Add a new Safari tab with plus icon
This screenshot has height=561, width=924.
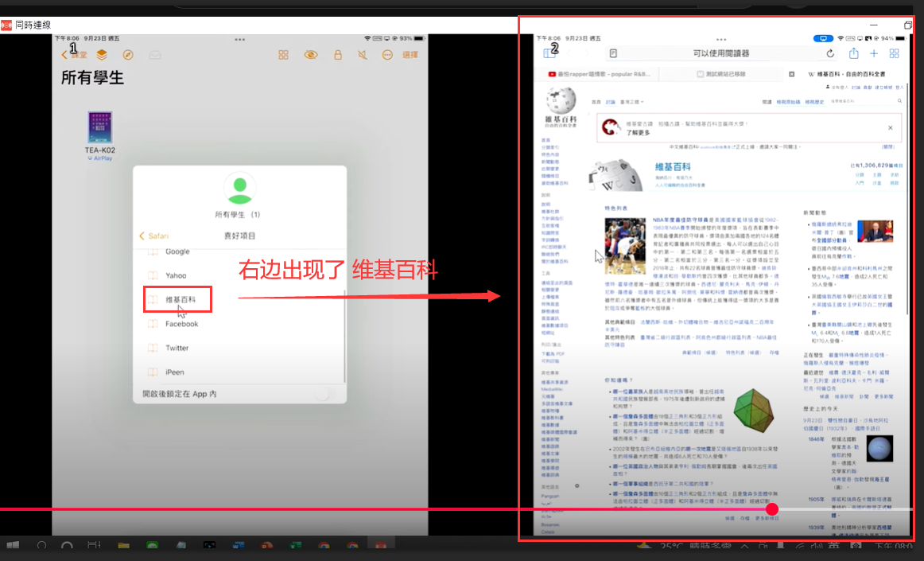[x=873, y=53]
